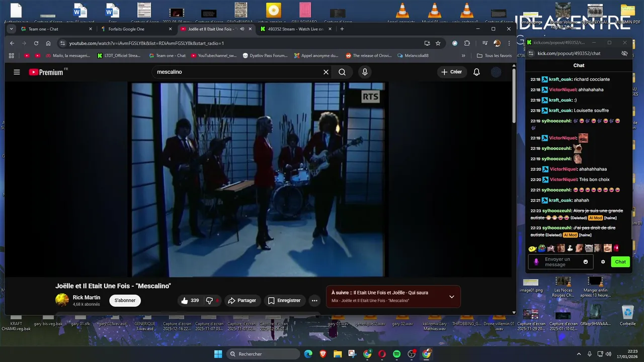Launch Spotify from the taskbar

(x=396, y=354)
